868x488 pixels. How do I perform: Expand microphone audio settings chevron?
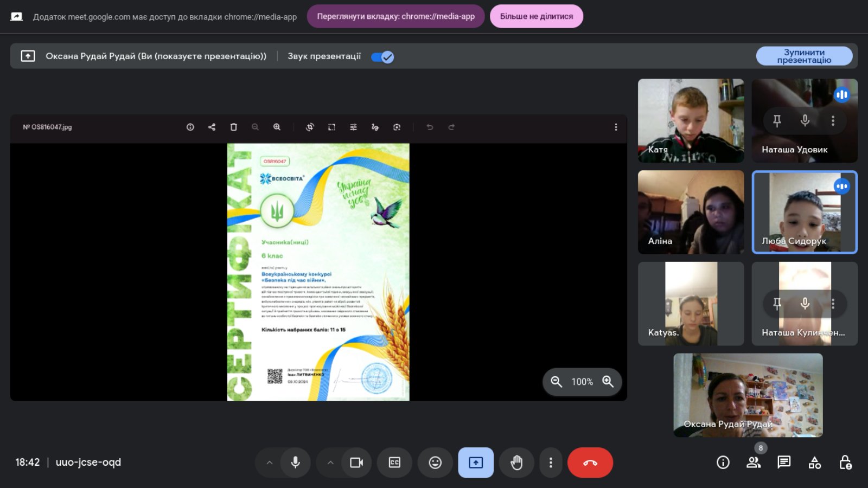point(269,463)
